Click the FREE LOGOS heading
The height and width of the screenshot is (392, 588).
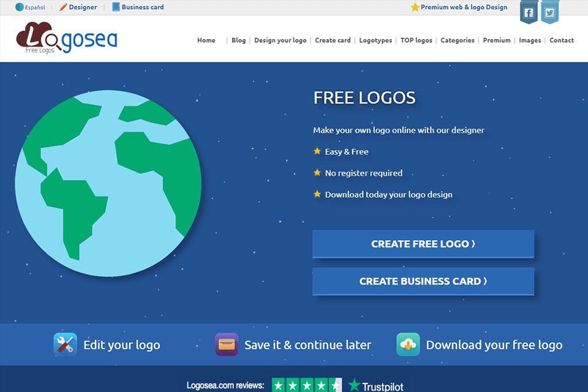click(x=364, y=98)
